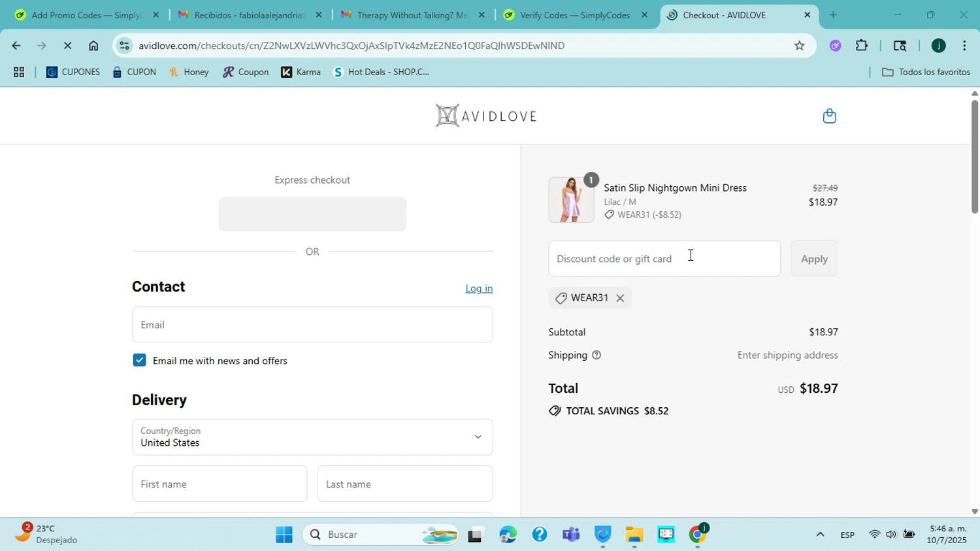
Task: Click the taskbar Buscar search box
Action: [x=380, y=535]
